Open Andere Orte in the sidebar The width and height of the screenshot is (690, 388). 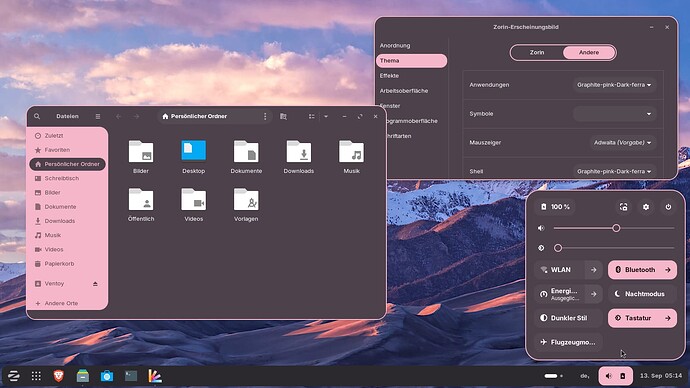pyautogui.click(x=67, y=303)
